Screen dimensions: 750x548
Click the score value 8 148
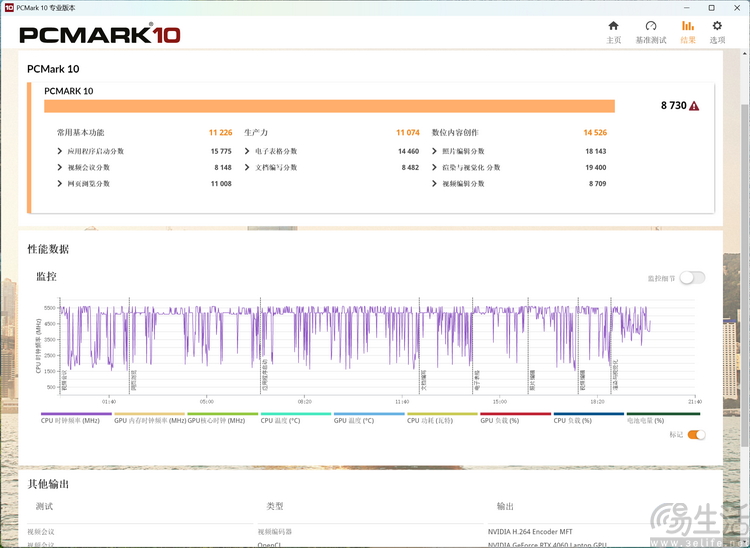pos(223,167)
